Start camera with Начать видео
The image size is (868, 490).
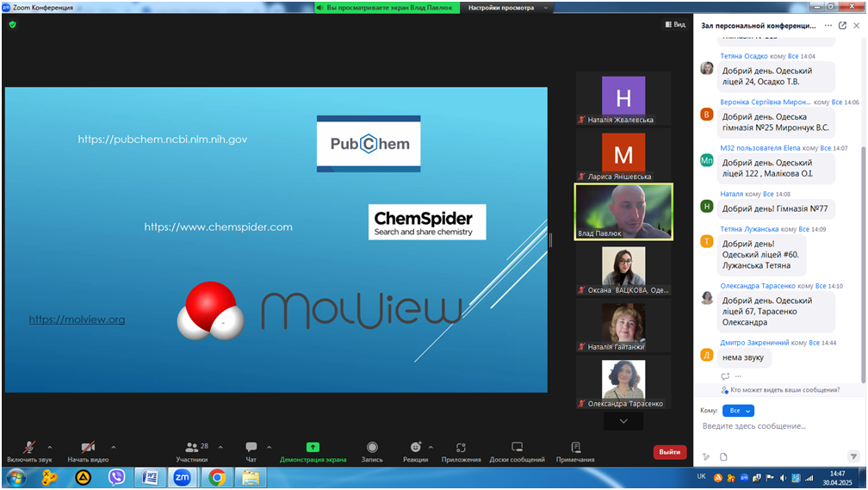click(88, 451)
